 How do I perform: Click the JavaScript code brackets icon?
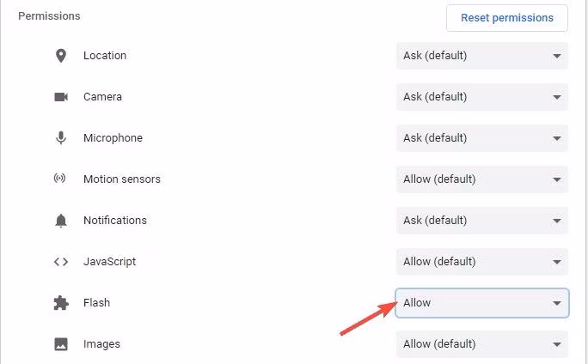[60, 262]
